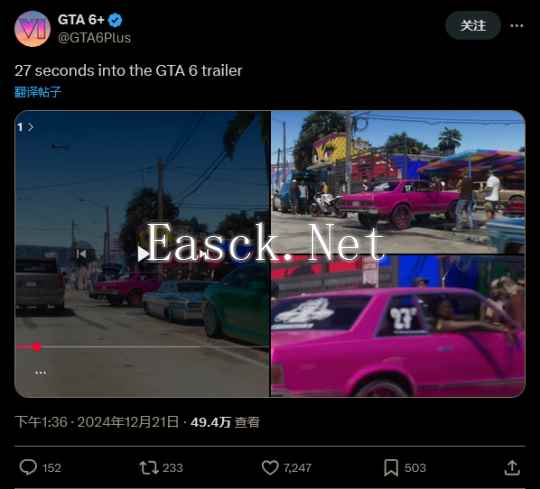Open the @GTA6Plus handle link
This screenshot has height=489, width=540.
[x=94, y=38]
